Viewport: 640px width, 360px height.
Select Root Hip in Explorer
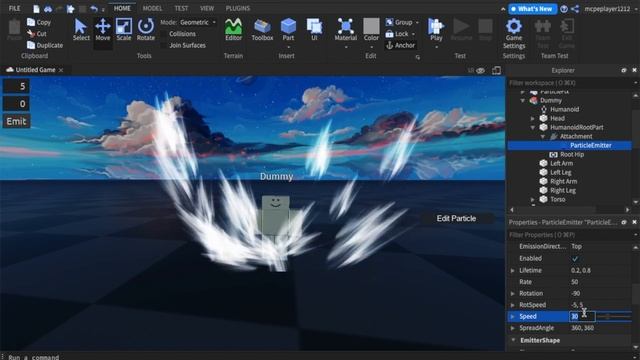coord(571,154)
